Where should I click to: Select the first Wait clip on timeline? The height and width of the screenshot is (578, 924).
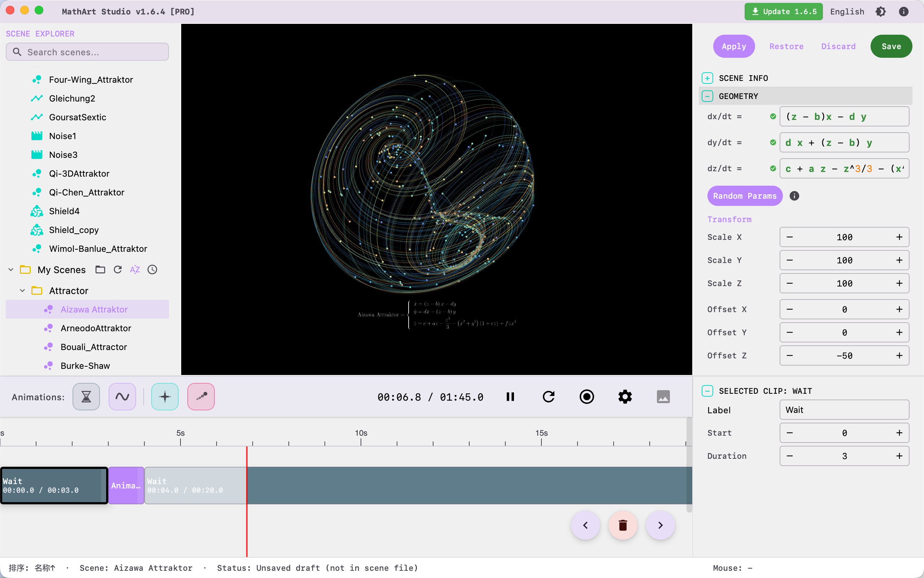pyautogui.click(x=54, y=486)
